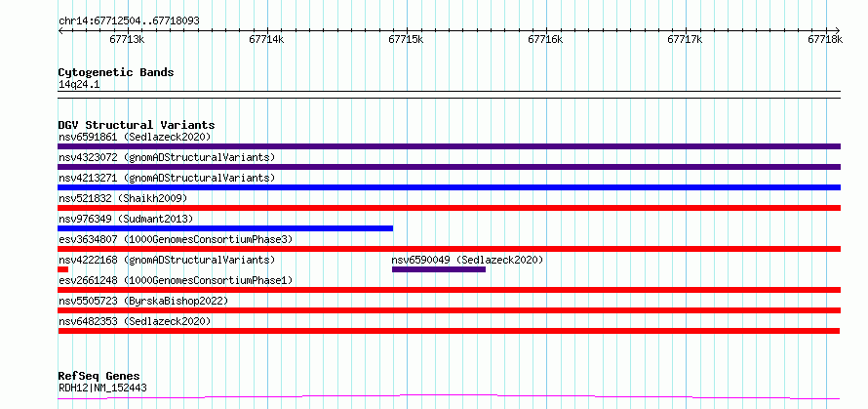Open nsv6482353 (Sedlazeck2020) variant label
868x409 pixels.
tap(135, 321)
